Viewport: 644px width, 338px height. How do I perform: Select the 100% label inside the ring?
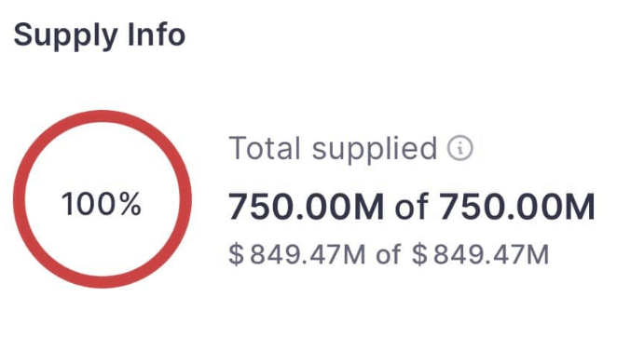(102, 204)
